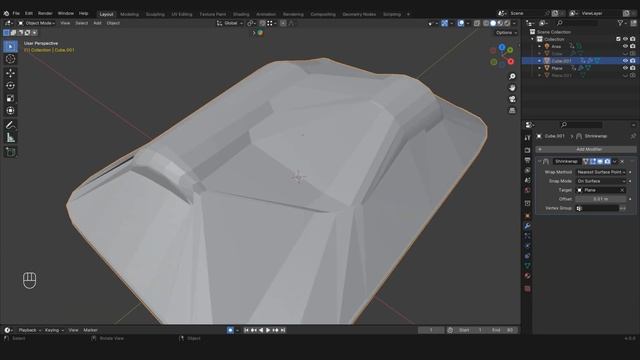Screen dimensions: 640x360
Task: Select Cube.001 row in outliner
Action: pyautogui.click(x=580, y=61)
